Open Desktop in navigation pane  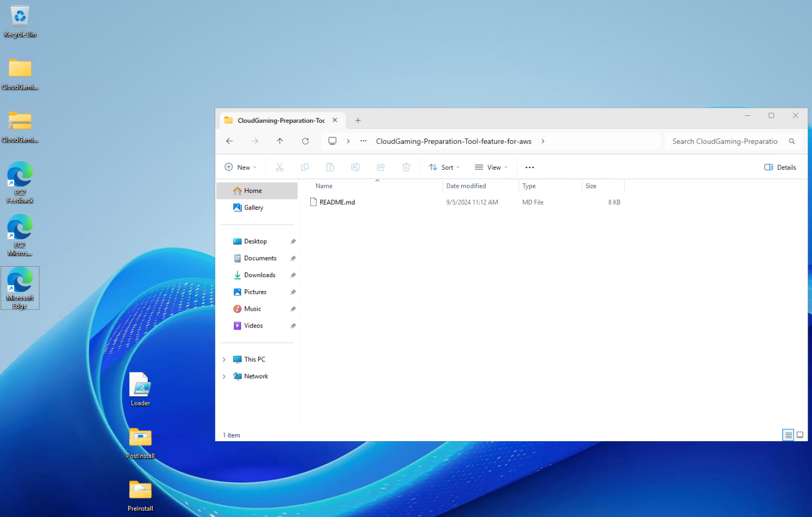point(257,242)
